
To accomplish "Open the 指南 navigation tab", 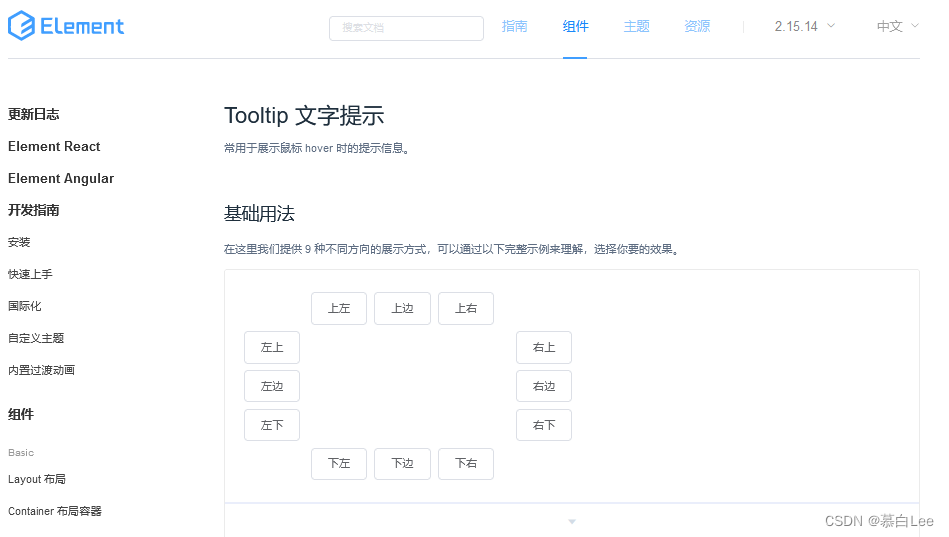I will click(514, 27).
